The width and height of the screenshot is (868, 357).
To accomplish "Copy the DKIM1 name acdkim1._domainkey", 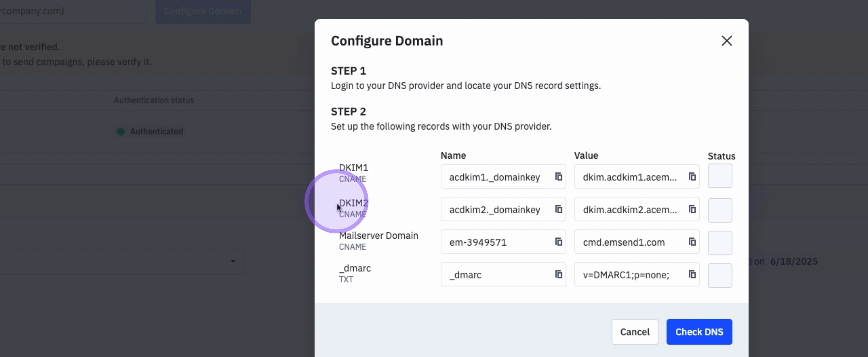I will point(558,177).
